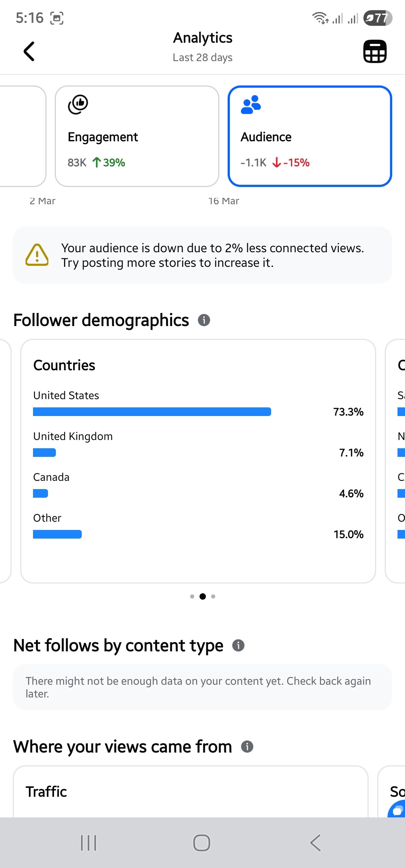Tap the thumbs-up Engagement icon
405x868 pixels.
[78, 105]
